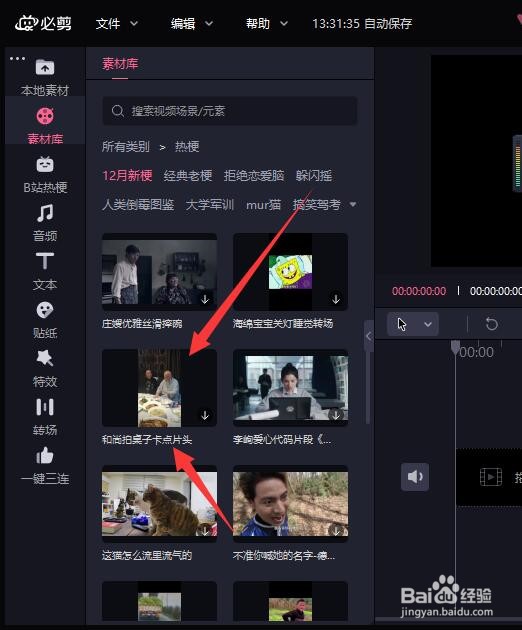Screen dimensions: 522x630
Task: Click the audio level meter
Action: click(x=517, y=164)
